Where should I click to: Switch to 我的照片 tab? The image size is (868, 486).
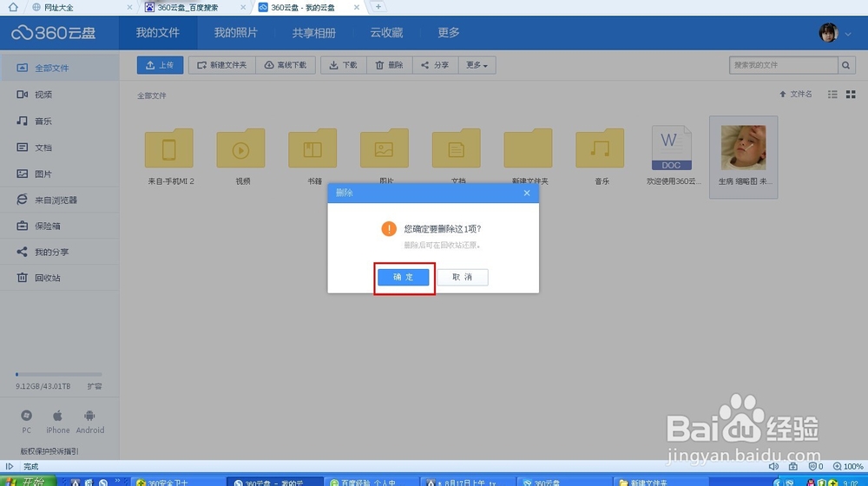tap(236, 33)
